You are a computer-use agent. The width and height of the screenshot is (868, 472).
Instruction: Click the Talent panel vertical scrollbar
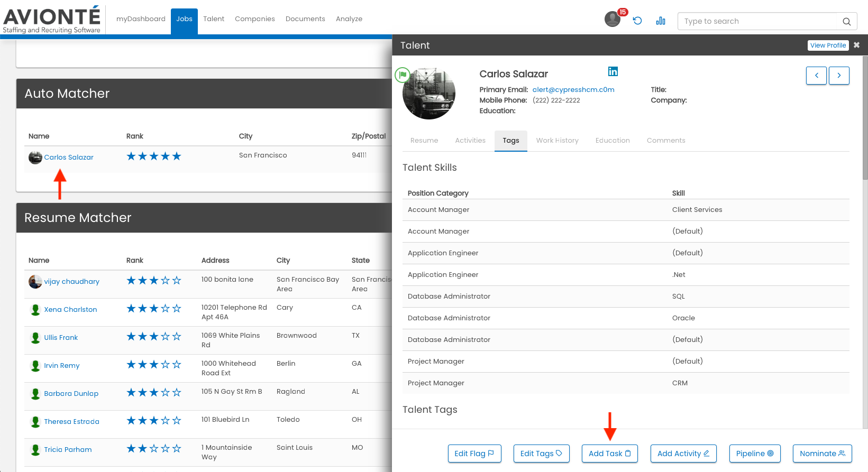pos(865,116)
